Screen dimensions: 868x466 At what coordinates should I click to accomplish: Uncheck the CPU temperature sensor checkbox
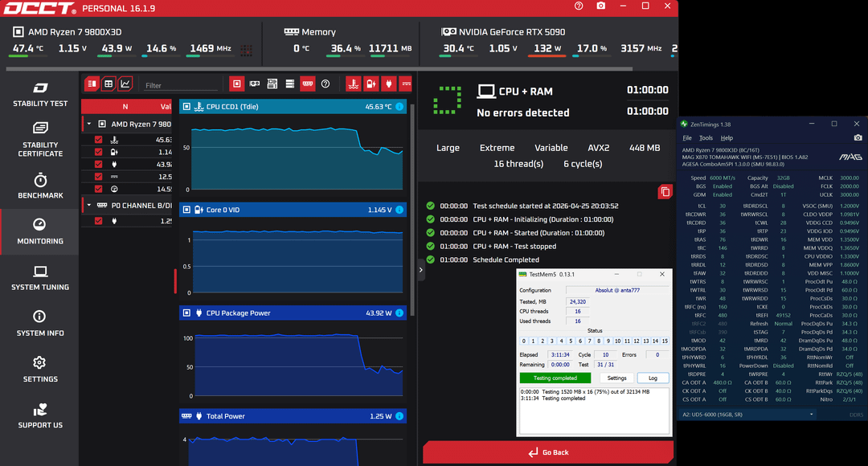coord(99,140)
